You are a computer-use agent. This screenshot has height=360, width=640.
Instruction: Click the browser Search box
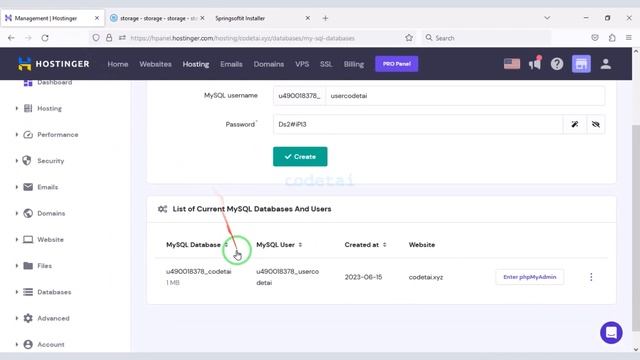coord(486,38)
